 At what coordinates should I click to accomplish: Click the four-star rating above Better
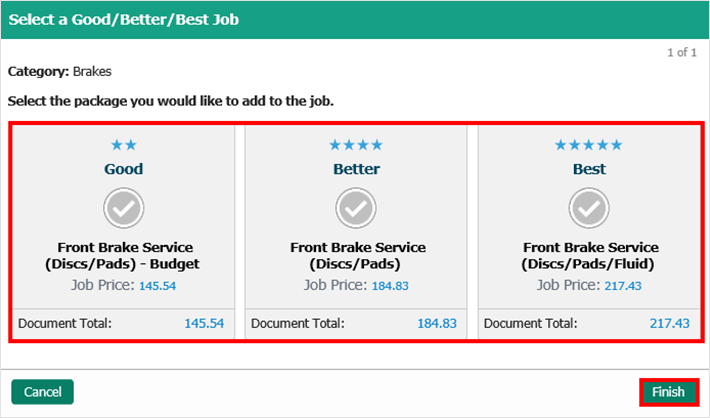(x=357, y=145)
